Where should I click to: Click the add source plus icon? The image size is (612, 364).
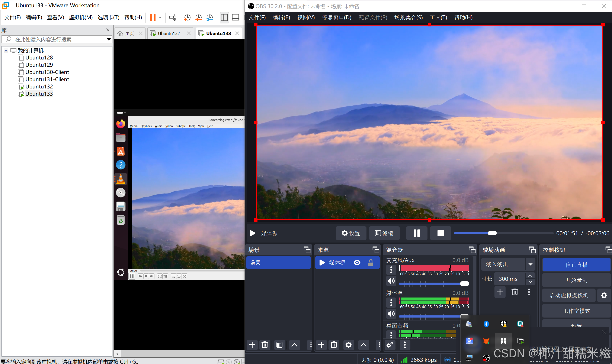click(x=321, y=345)
